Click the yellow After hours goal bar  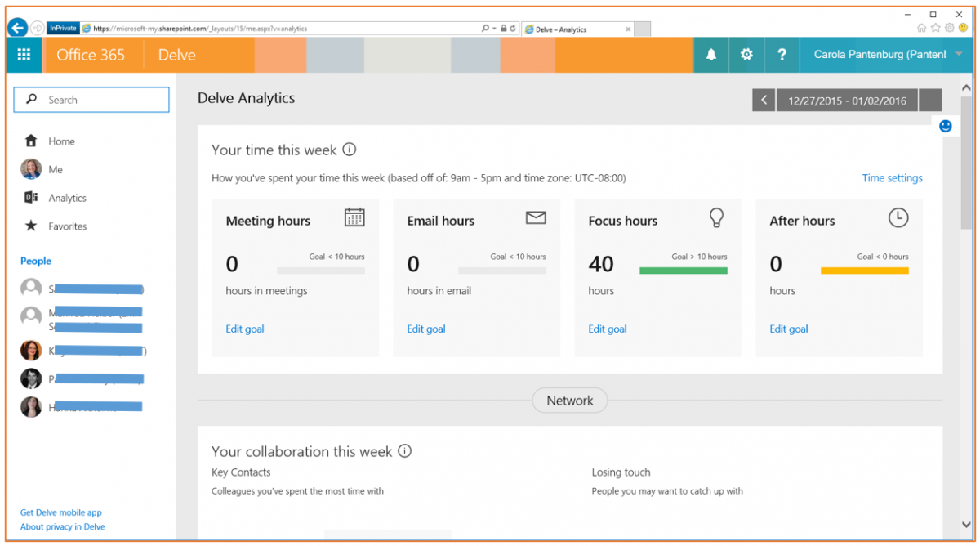coord(865,271)
